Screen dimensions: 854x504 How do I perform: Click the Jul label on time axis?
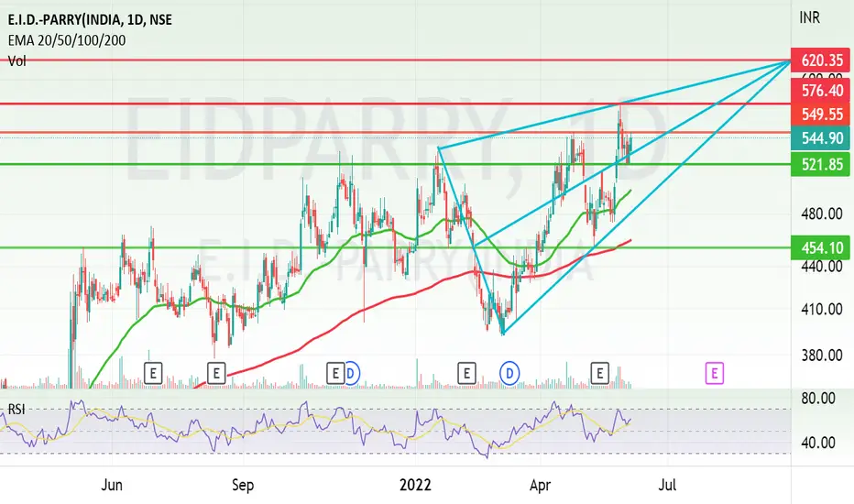click(x=667, y=485)
